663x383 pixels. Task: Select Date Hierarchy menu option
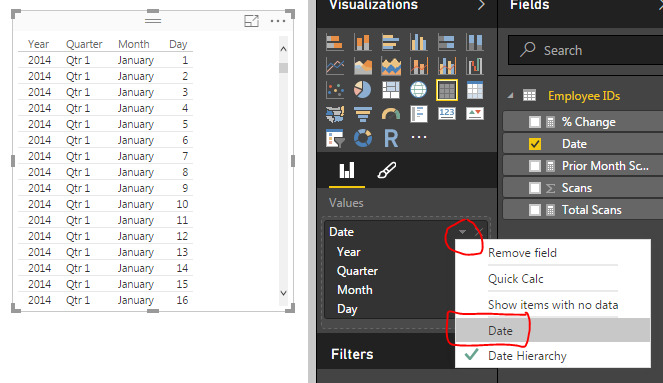click(x=527, y=356)
